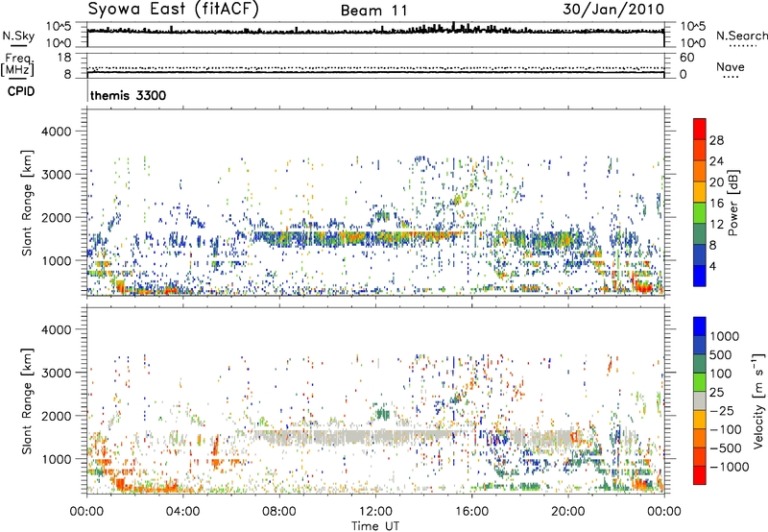Select the '3000' tick of the power panel
This screenshot has width=768, height=532.
pos(56,175)
